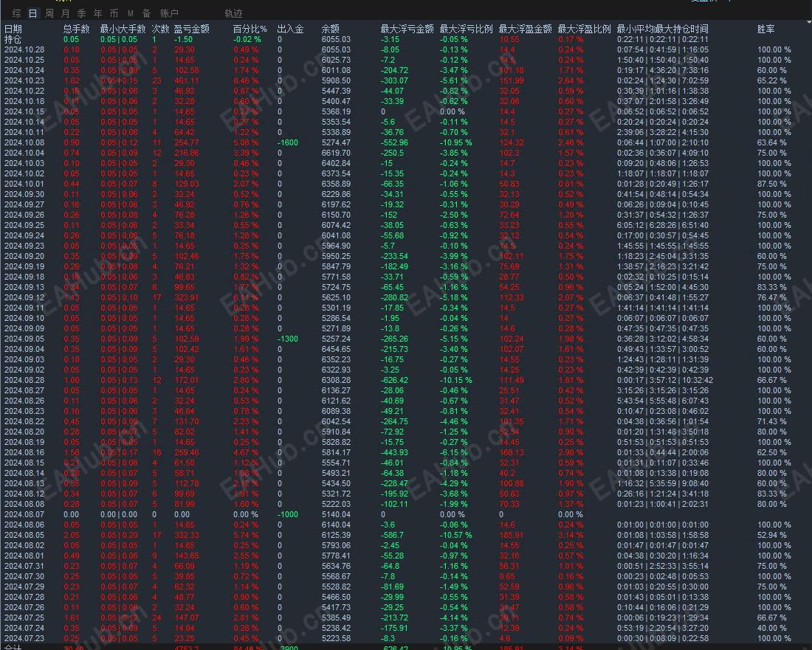The image size is (812, 650).
Task: Click the 6619.70 balance value
Action: click(x=336, y=153)
